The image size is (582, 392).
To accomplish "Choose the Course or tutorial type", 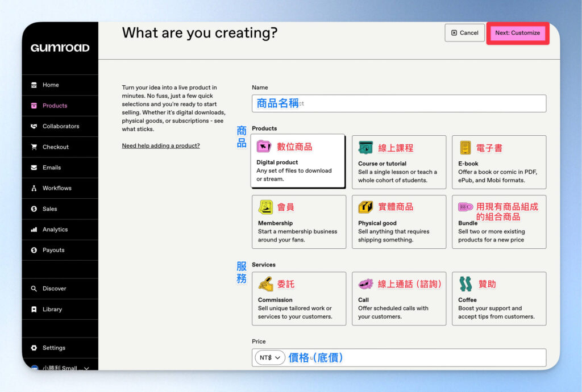I will point(399,162).
